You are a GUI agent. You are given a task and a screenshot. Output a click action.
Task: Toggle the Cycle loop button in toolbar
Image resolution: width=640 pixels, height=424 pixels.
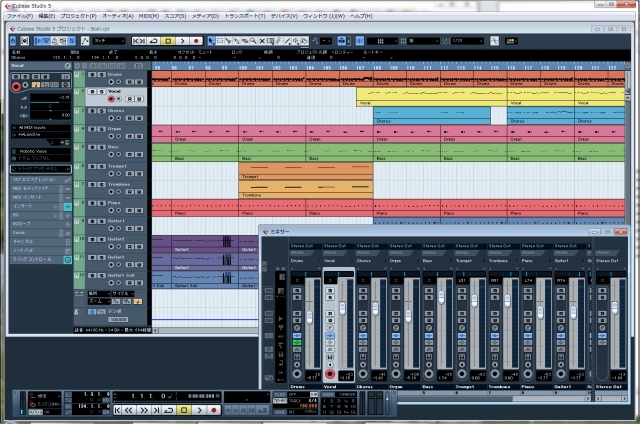coord(153,41)
